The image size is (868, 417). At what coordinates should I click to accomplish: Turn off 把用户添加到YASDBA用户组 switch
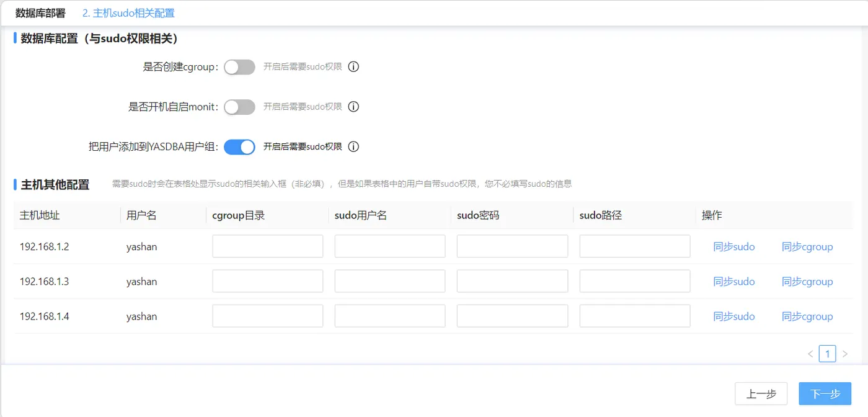click(x=239, y=147)
